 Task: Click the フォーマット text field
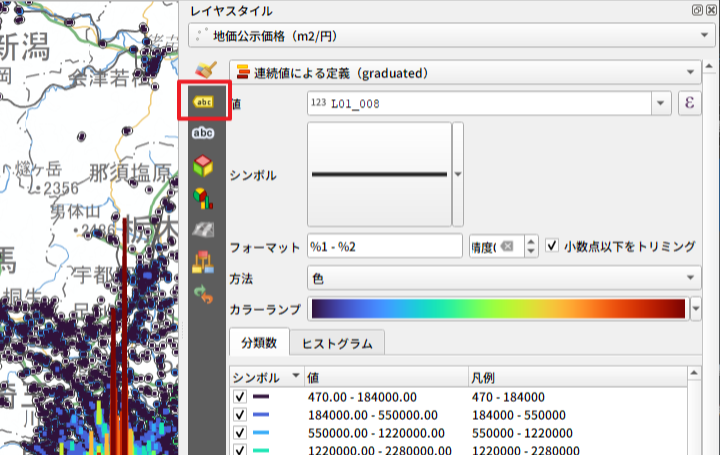tap(384, 246)
